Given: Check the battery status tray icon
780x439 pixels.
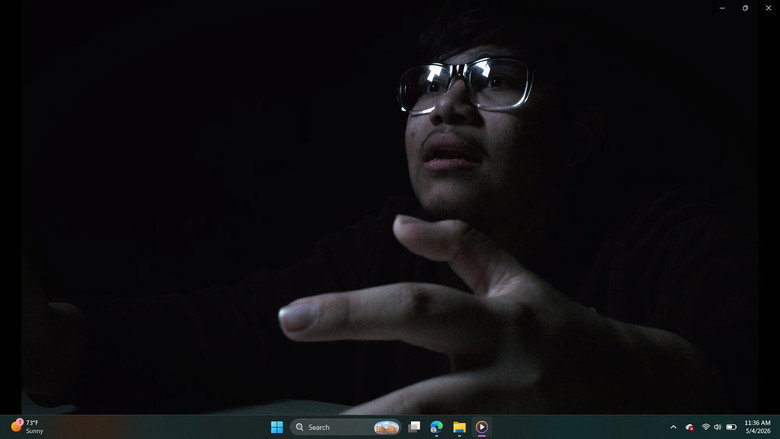Looking at the screenshot, I should point(731,427).
